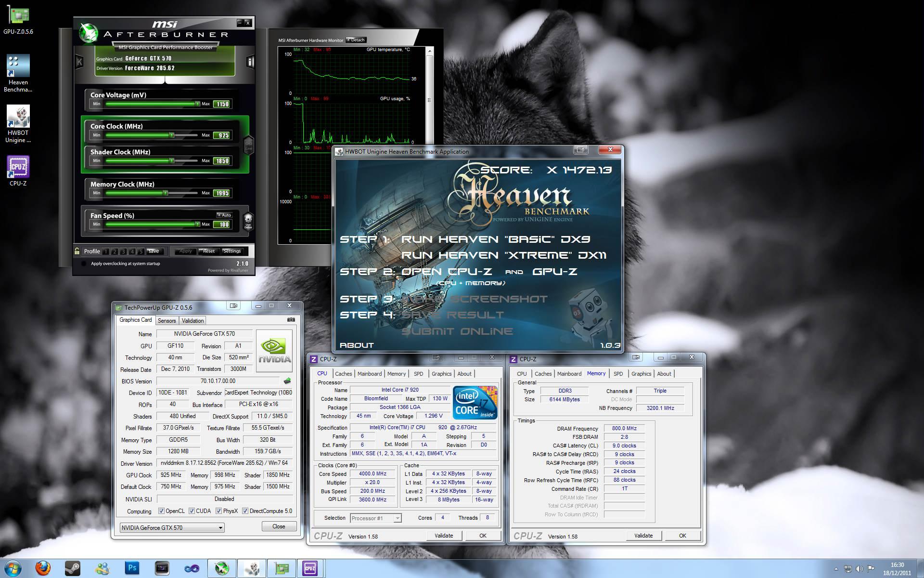924x578 pixels.
Task: Toggle the DirectCompute 5.0 checkbox
Action: [245, 511]
